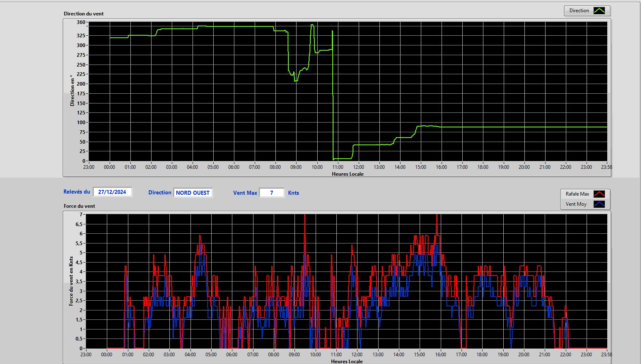
Task: Click the 23:58 tick on force chart X axis
Action: pos(606,355)
